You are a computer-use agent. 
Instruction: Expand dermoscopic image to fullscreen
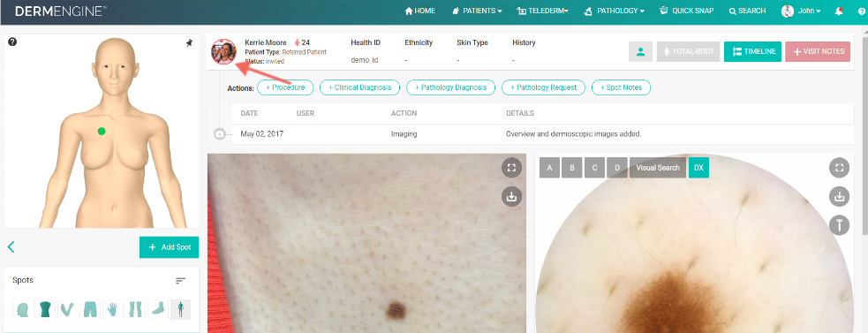(x=839, y=168)
